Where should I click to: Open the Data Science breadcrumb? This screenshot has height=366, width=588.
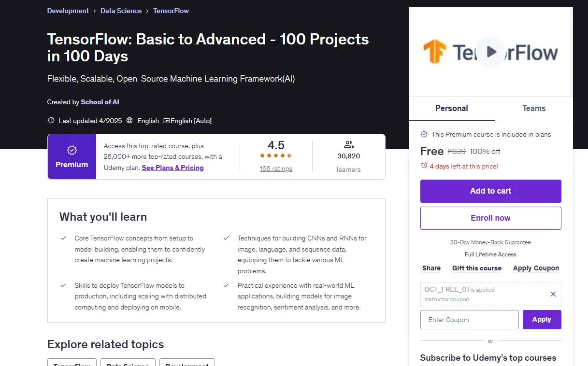(121, 11)
